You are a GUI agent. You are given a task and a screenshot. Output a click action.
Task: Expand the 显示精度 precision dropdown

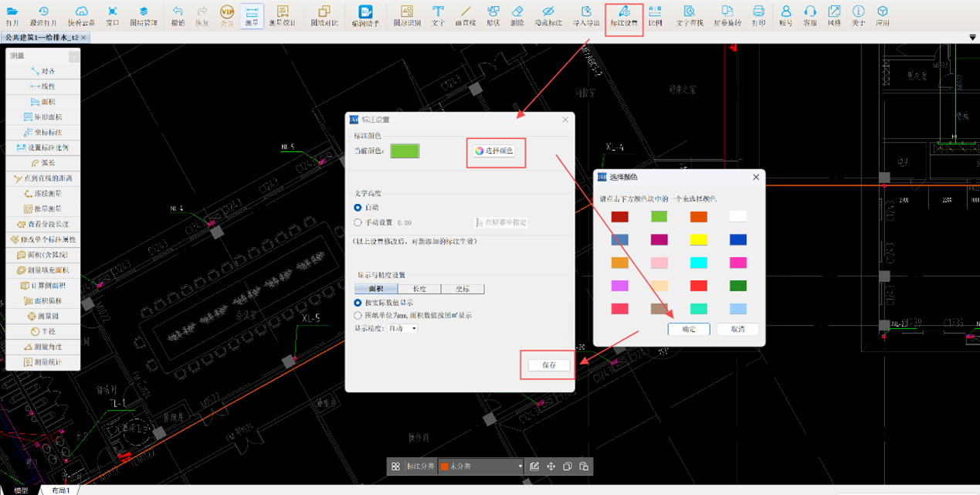click(x=402, y=328)
